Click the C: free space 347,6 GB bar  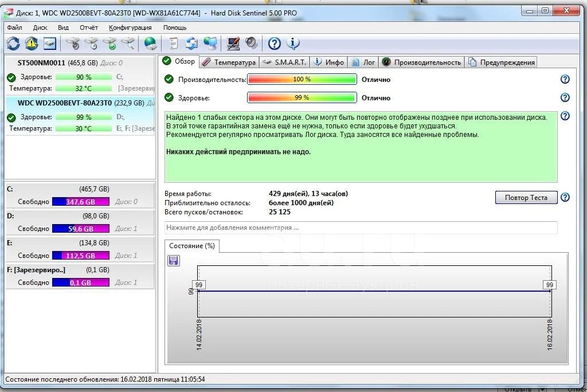[81, 202]
